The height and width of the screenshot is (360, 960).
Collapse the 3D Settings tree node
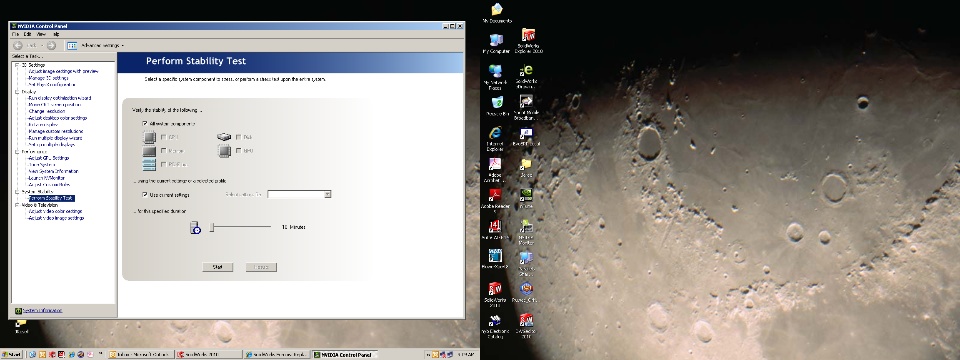click(x=17, y=65)
